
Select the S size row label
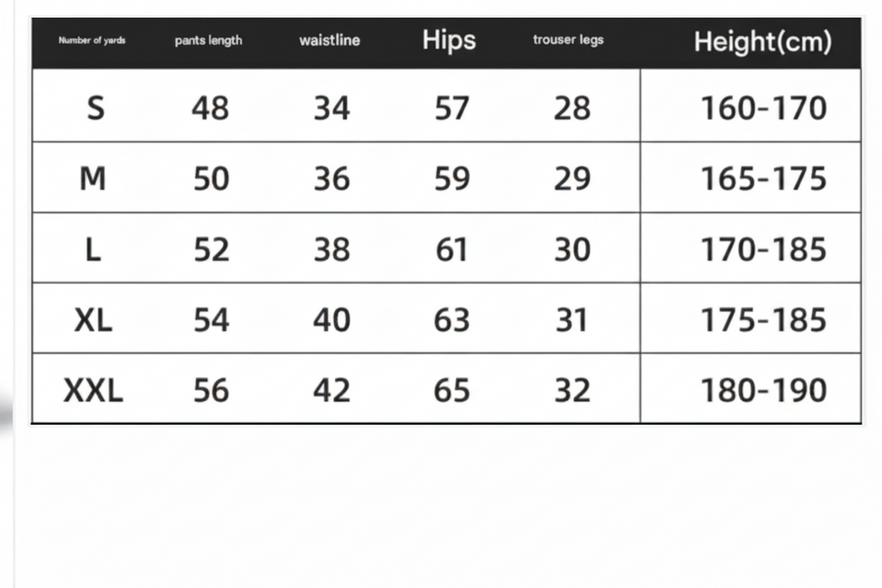(x=96, y=108)
